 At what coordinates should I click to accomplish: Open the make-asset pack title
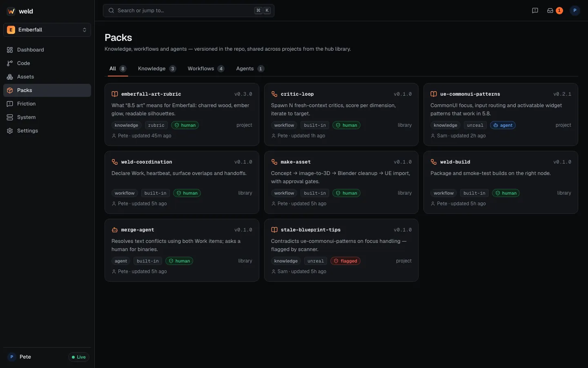(x=296, y=162)
